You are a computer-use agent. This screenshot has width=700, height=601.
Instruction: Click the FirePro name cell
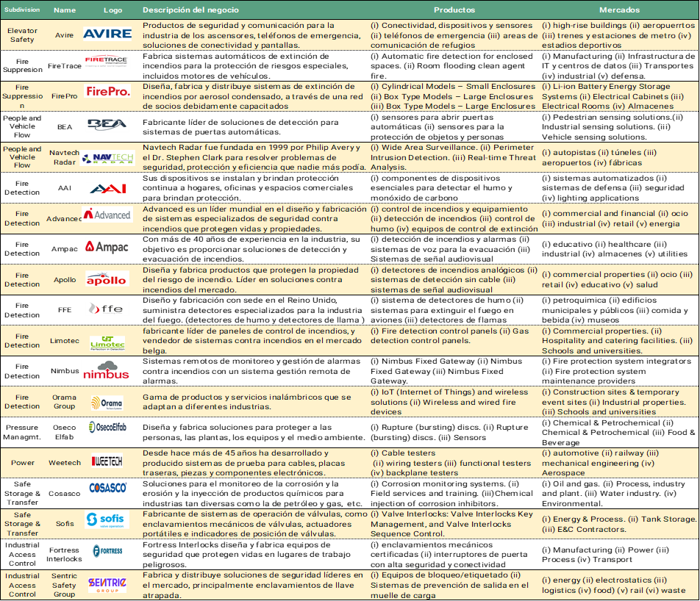pos(64,96)
